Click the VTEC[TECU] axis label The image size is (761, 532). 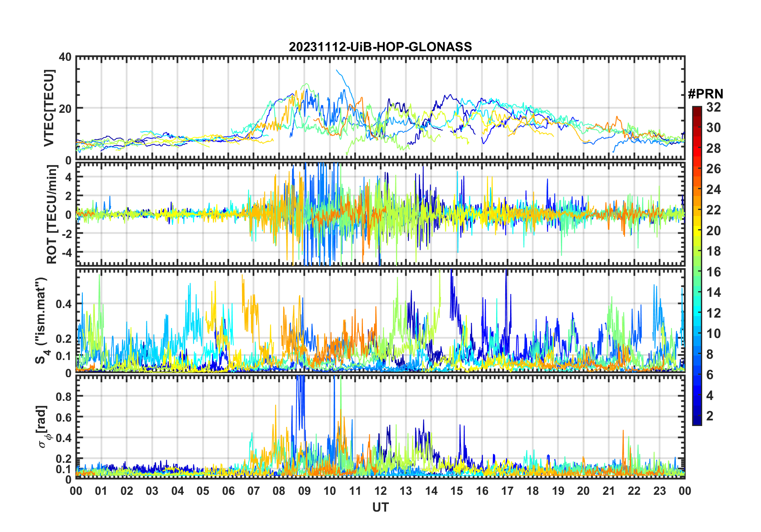[49, 108]
